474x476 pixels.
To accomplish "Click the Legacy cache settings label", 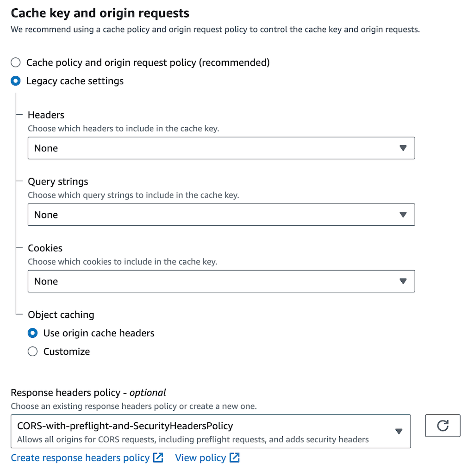I will 75,81.
